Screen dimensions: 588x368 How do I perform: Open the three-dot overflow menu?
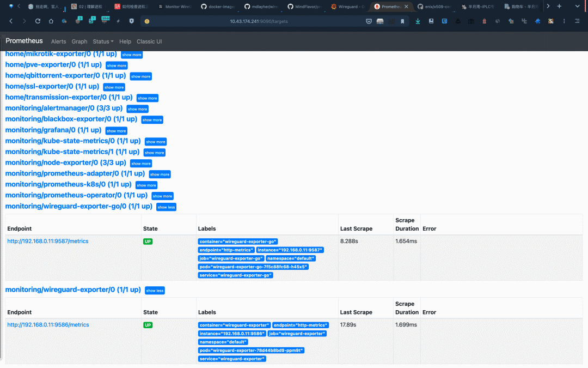564,21
